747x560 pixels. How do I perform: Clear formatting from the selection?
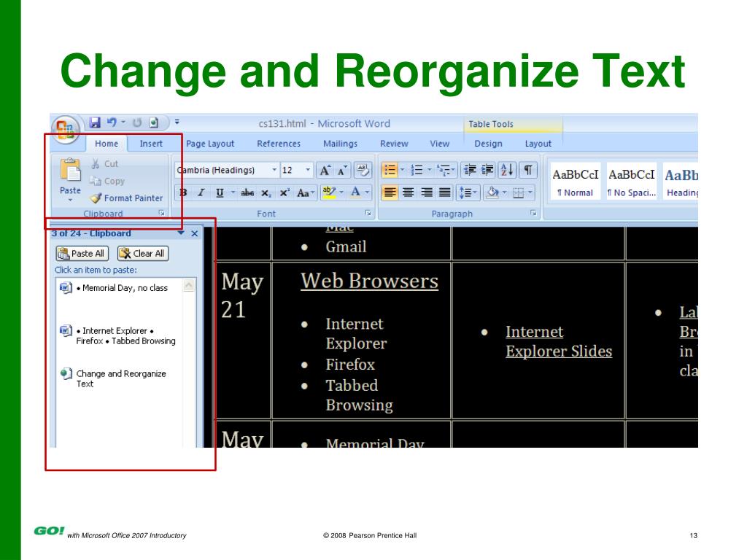363,171
